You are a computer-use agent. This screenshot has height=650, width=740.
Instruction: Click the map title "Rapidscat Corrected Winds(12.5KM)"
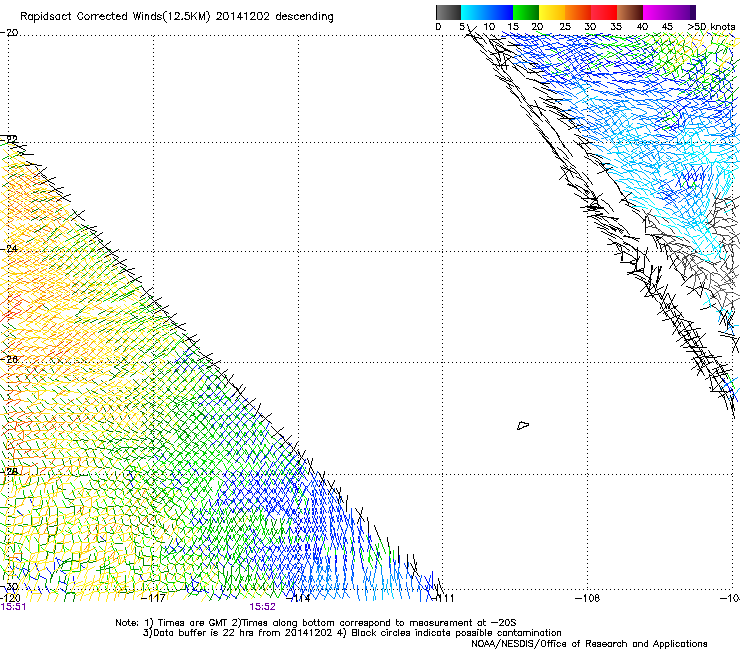click(115, 17)
